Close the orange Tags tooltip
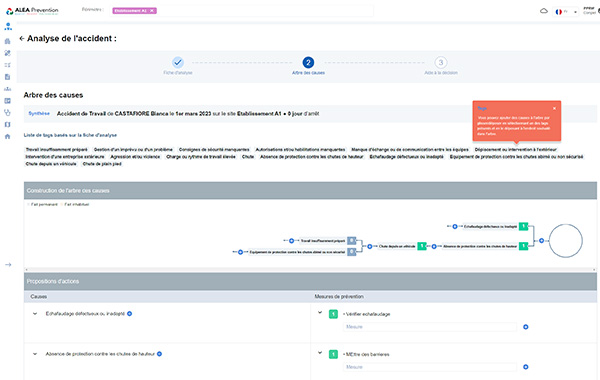 point(554,108)
